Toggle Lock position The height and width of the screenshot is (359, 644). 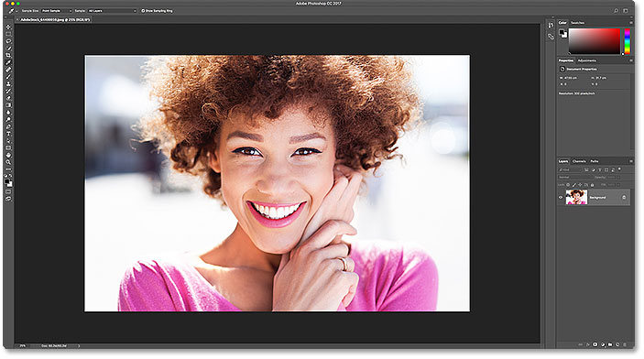tap(580, 185)
